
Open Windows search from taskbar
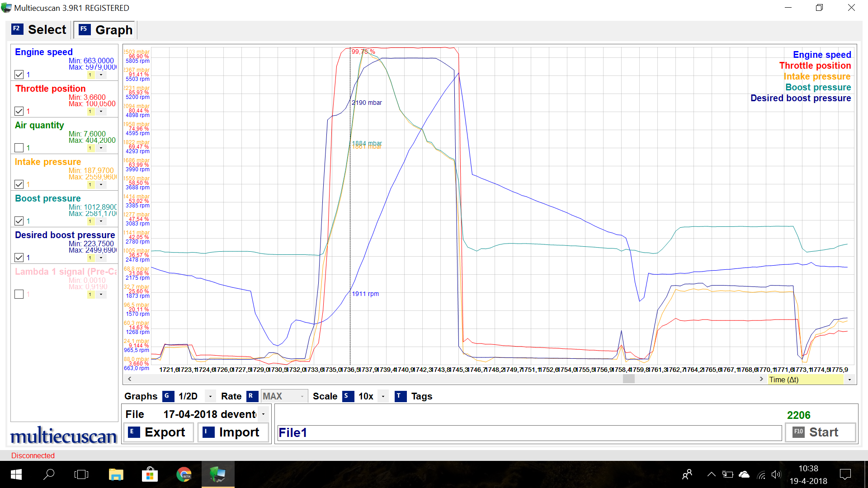[x=49, y=474]
